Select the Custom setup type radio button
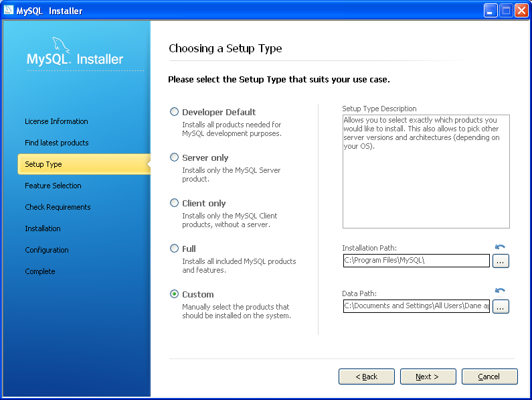The width and height of the screenshot is (532, 400). 174,294
